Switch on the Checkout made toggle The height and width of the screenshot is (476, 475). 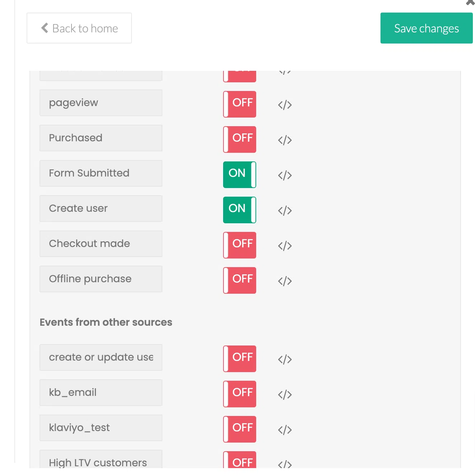[240, 245]
